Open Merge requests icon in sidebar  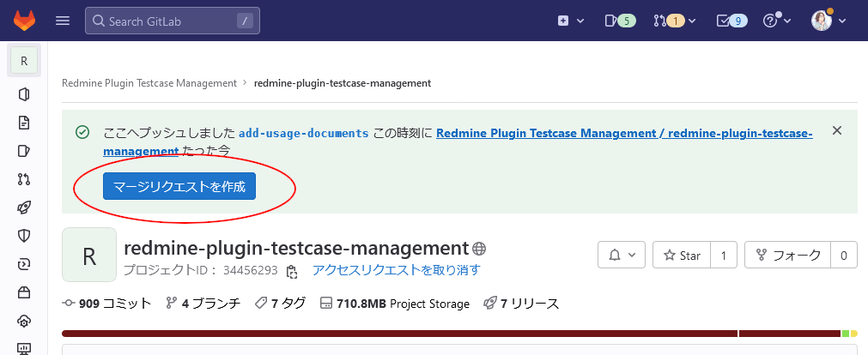pyautogui.click(x=24, y=179)
